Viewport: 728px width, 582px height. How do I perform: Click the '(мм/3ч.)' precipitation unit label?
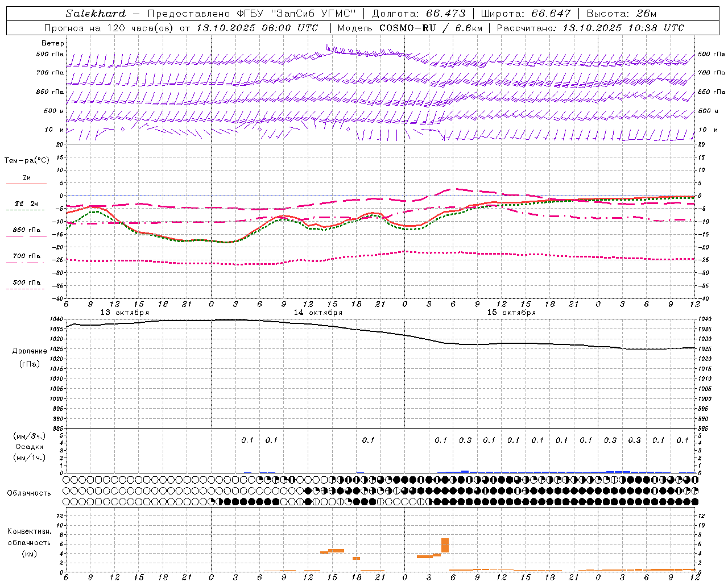click(30, 436)
